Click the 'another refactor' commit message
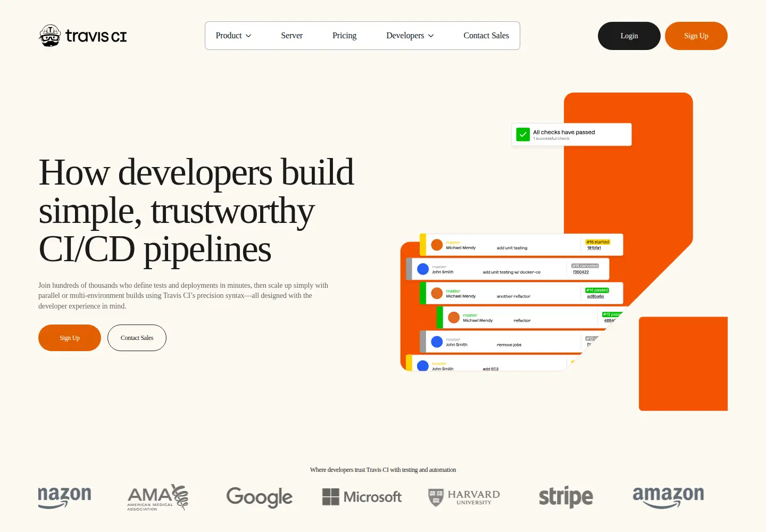Image resolution: width=766 pixels, height=532 pixels. 513,296
